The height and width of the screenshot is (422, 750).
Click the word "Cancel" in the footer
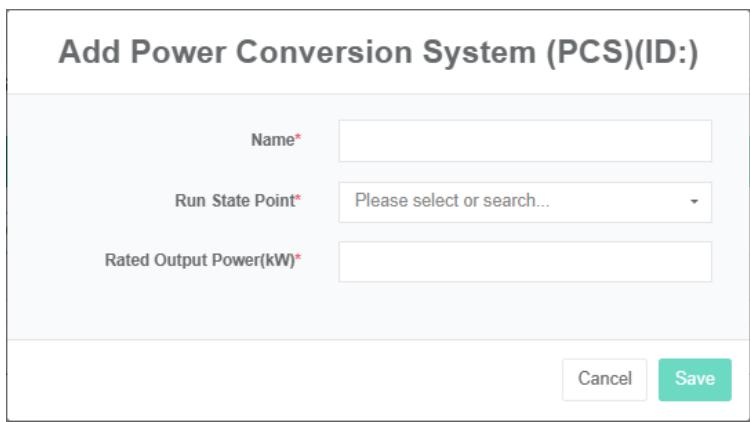(x=604, y=379)
